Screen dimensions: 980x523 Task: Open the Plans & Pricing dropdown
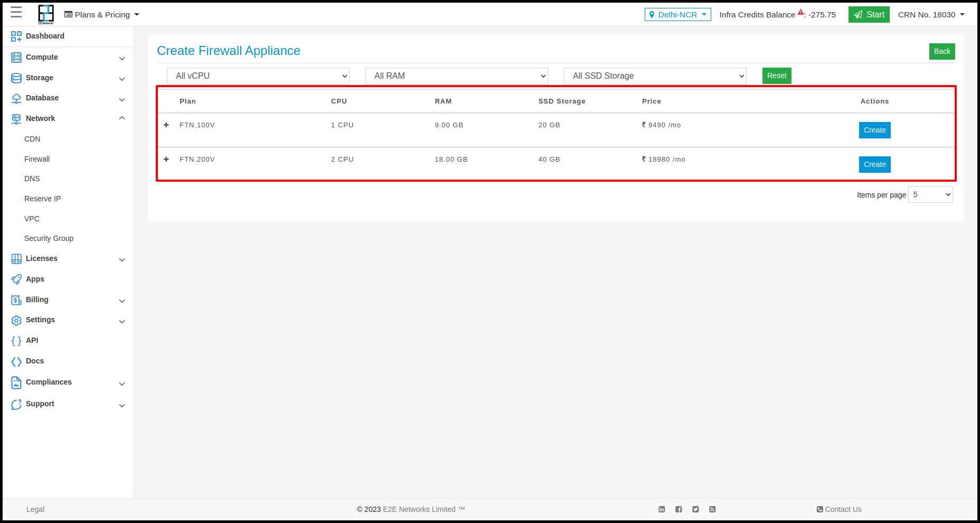(102, 15)
